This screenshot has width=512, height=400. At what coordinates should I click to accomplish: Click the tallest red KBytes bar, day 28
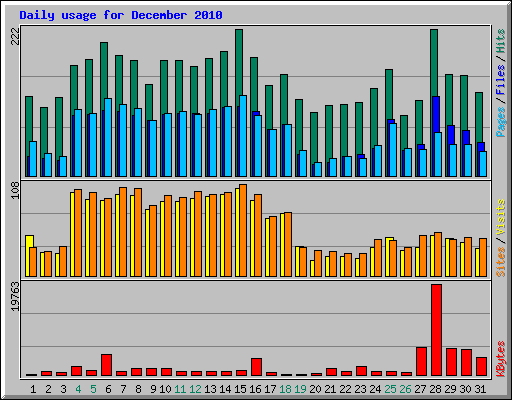pos(436,330)
